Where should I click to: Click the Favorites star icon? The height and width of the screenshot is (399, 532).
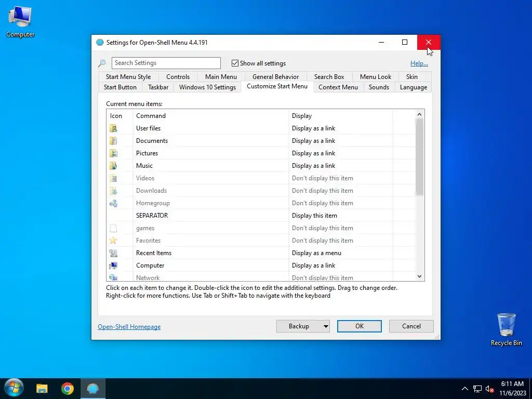[x=113, y=241]
